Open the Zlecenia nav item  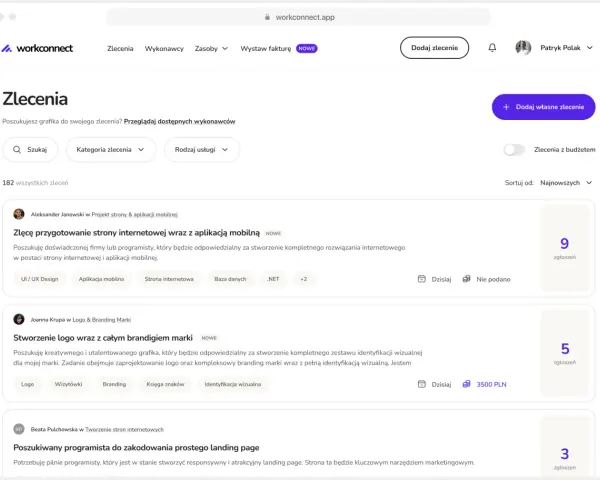[120, 49]
